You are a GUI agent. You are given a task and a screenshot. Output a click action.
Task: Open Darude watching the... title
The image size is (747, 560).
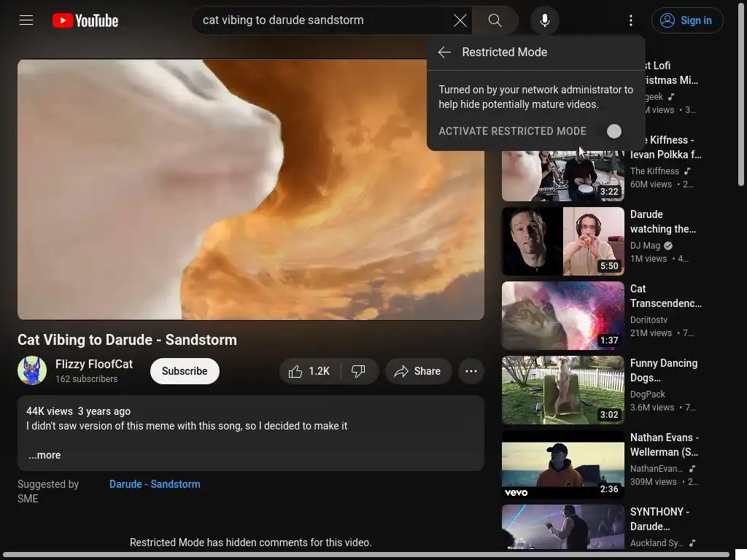point(662,222)
